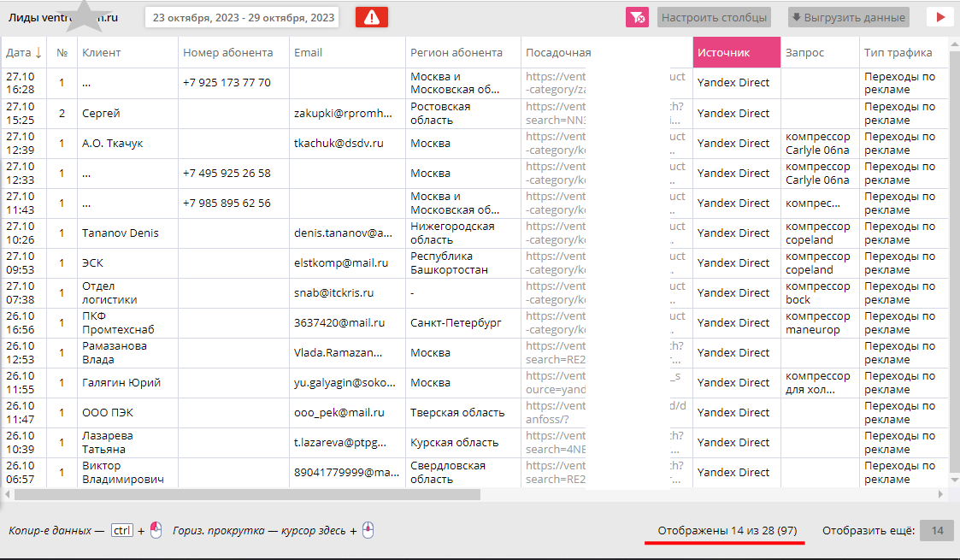The image size is (960, 560).
Task: Click Выгрузить данные export button
Action: 849,17
